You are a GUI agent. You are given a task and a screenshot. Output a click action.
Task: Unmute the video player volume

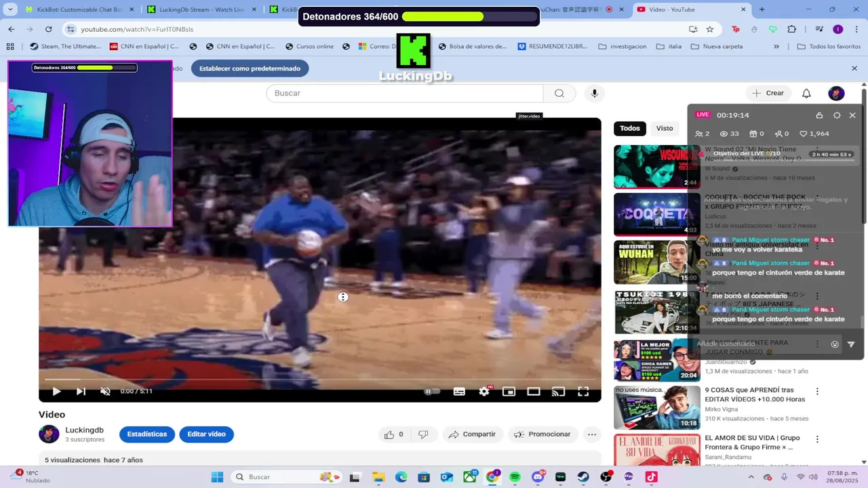pyautogui.click(x=105, y=391)
